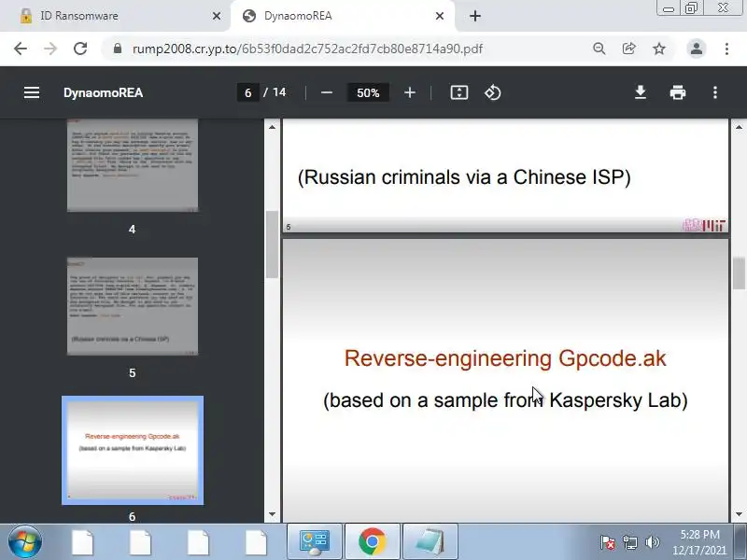The height and width of the screenshot is (560, 747).
Task: Open the volume speaker tray icon
Action: 652,542
